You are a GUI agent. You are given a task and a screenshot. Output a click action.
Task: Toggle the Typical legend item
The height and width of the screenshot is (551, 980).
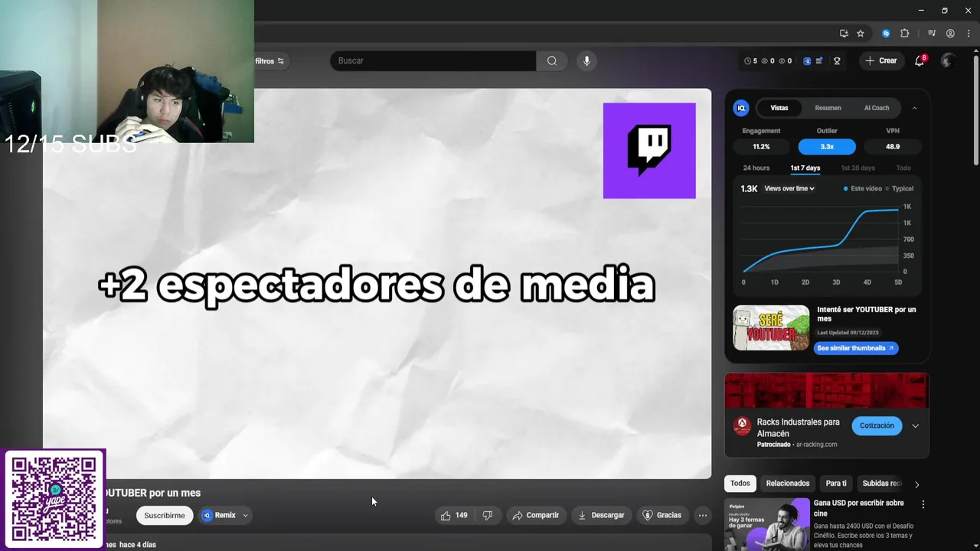(900, 188)
